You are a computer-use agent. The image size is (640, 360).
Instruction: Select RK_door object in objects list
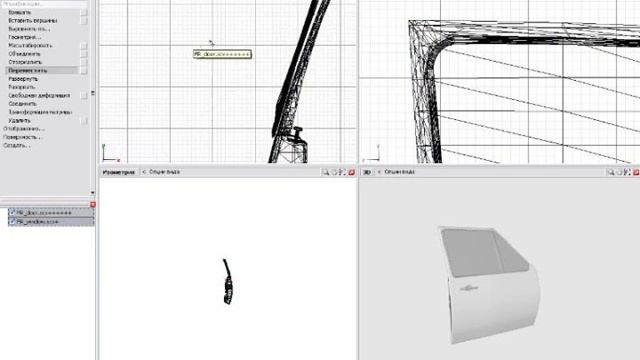pos(51,213)
